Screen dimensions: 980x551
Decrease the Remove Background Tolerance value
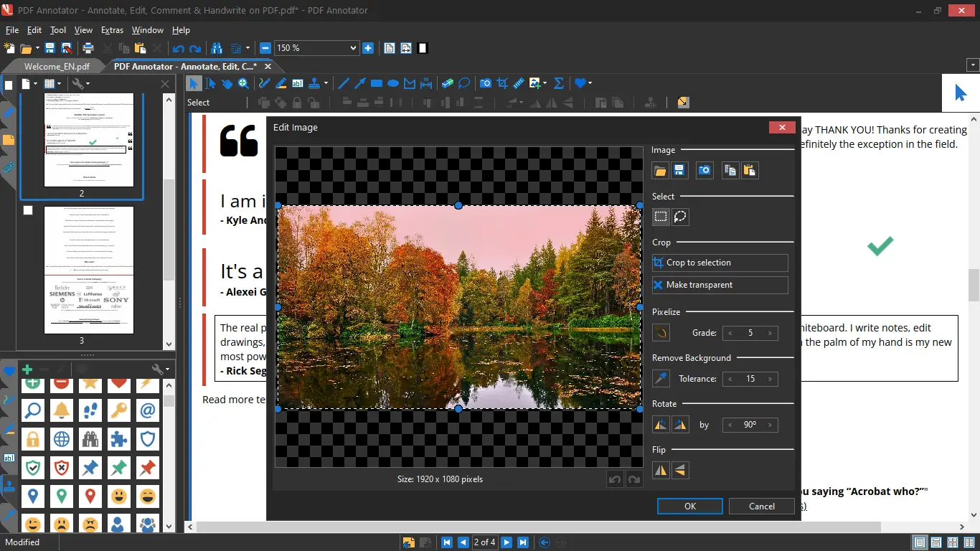pyautogui.click(x=730, y=379)
